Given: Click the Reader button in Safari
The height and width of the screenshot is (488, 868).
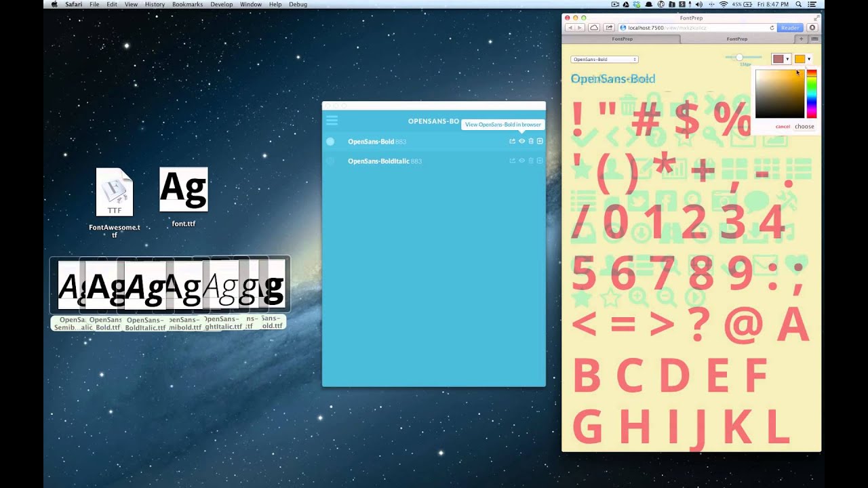Looking at the screenshot, I should click(790, 28).
